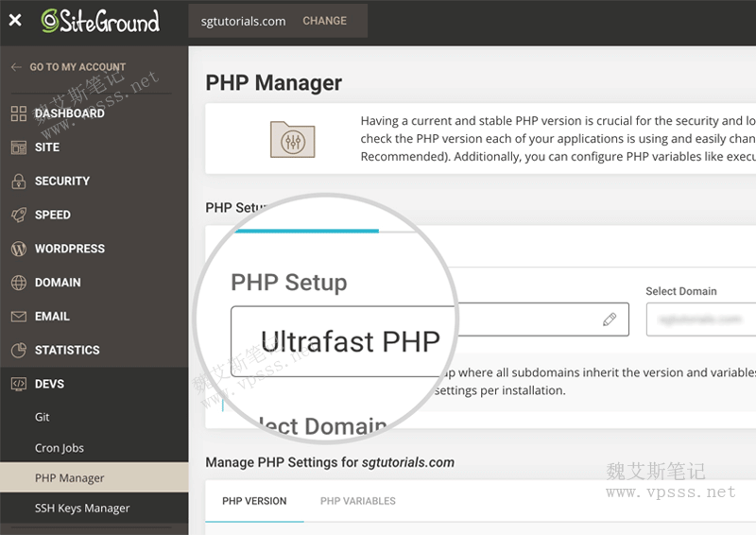The height and width of the screenshot is (535, 756).
Task: Open the Select Domain dropdown
Action: pos(701,319)
